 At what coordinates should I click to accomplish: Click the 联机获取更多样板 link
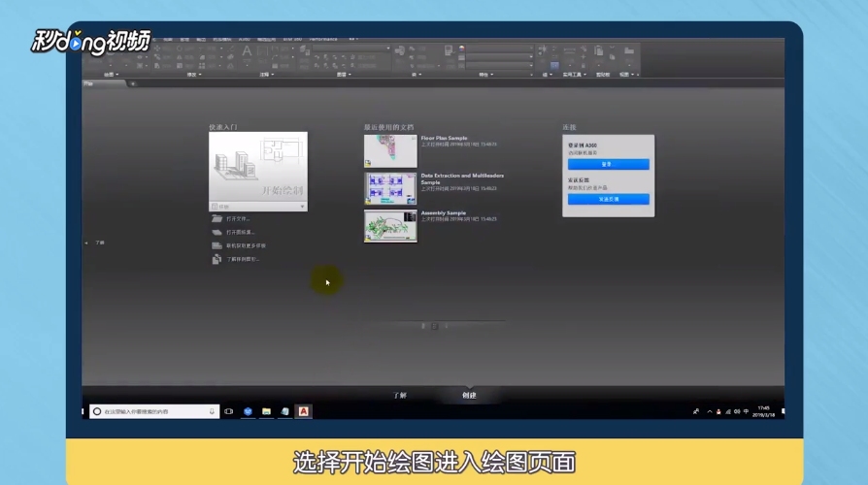click(246, 245)
